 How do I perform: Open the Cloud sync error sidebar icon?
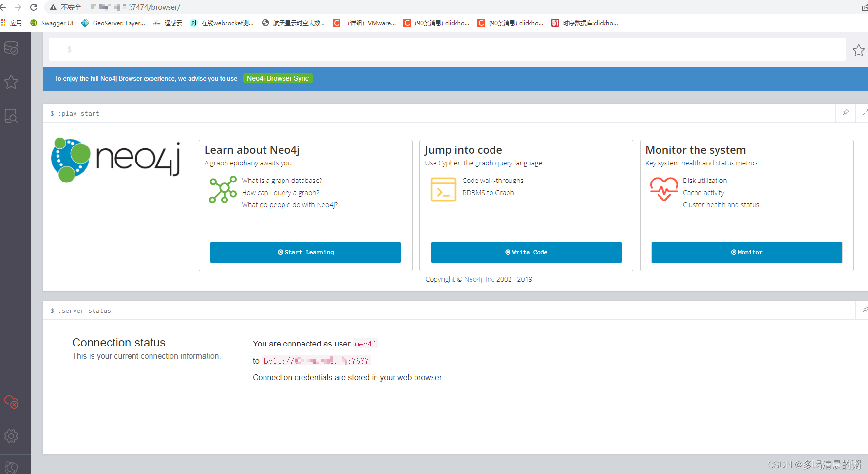pyautogui.click(x=11, y=402)
